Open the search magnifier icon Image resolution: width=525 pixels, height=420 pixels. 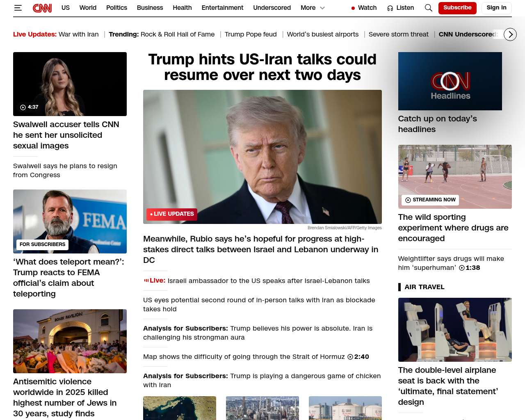(x=428, y=8)
